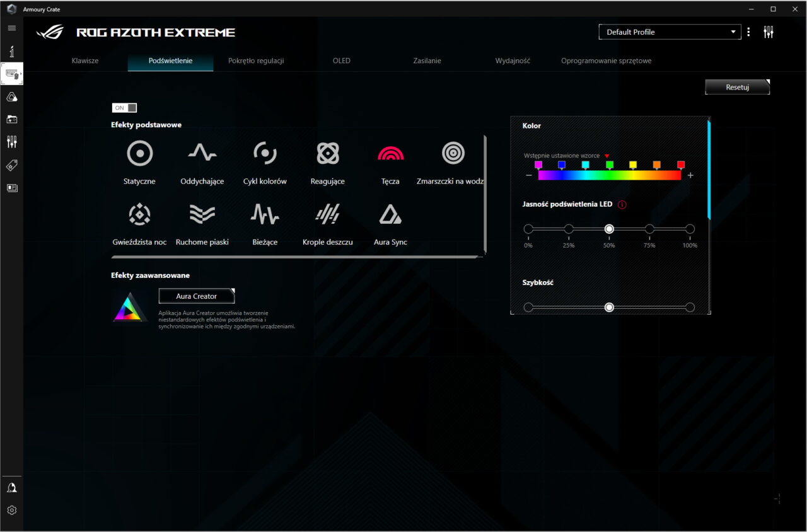The width and height of the screenshot is (807, 532).
Task: Open the news card sidebar icon
Action: pos(11,188)
